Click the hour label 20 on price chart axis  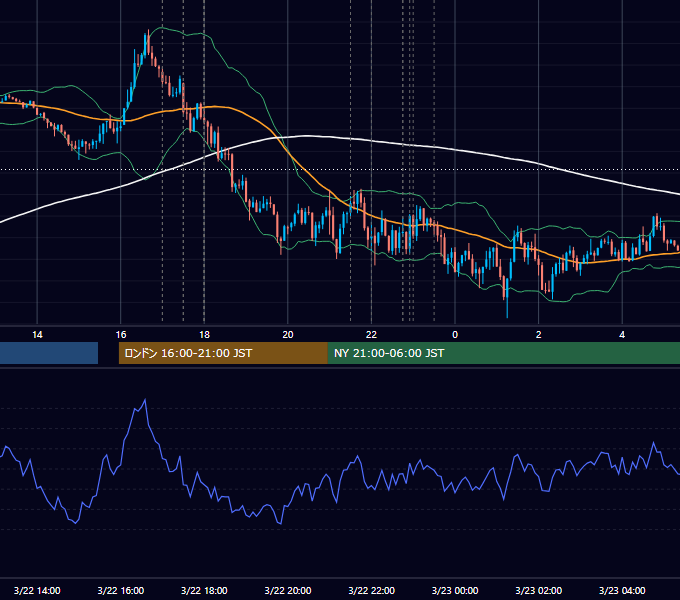pos(288,335)
